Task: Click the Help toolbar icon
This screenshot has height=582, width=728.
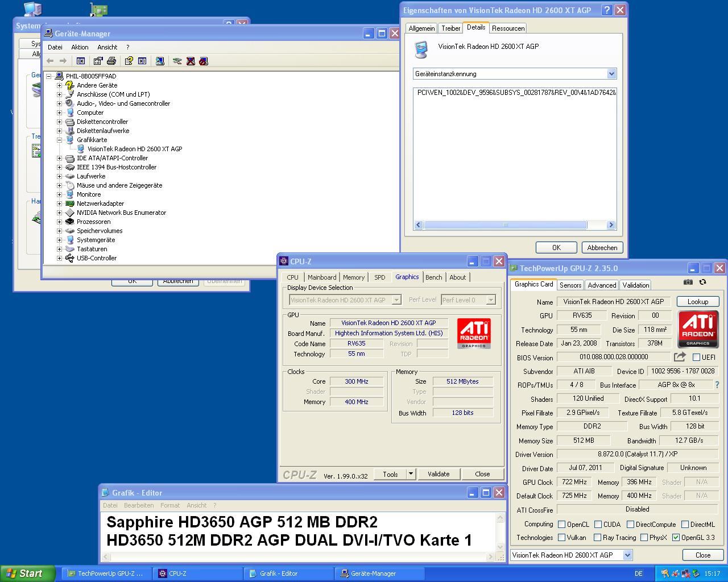Action: [129, 61]
